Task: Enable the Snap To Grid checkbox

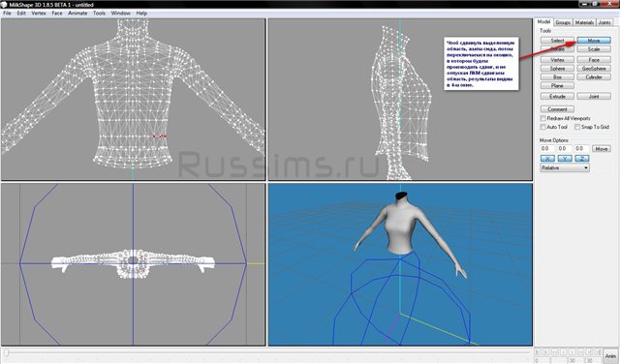Action: [x=577, y=127]
